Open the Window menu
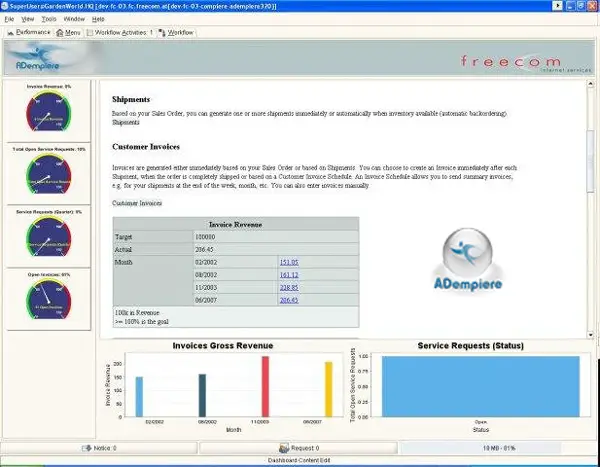Screen dimensions: 600x467 coord(74,19)
